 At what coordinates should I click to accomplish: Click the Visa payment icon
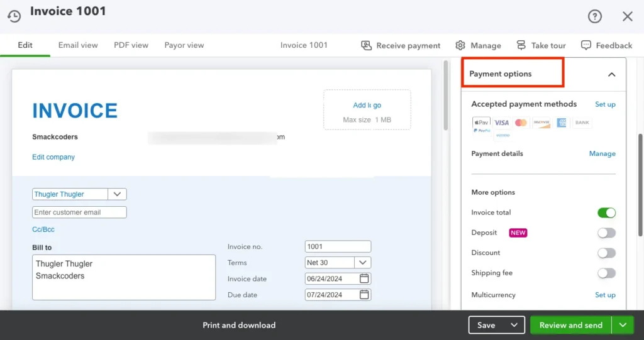(x=501, y=123)
